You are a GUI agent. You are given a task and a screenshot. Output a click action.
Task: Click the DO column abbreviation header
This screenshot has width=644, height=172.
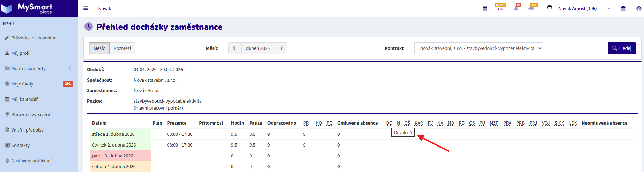tap(389, 123)
